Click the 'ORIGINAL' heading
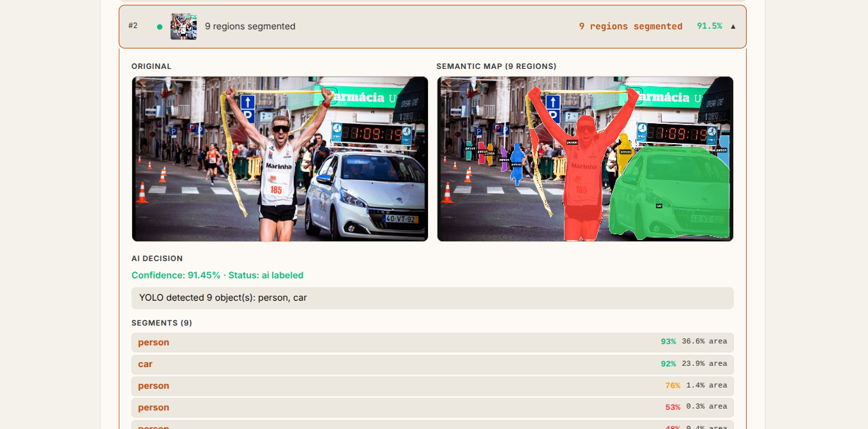The width and height of the screenshot is (868, 429). click(x=151, y=66)
